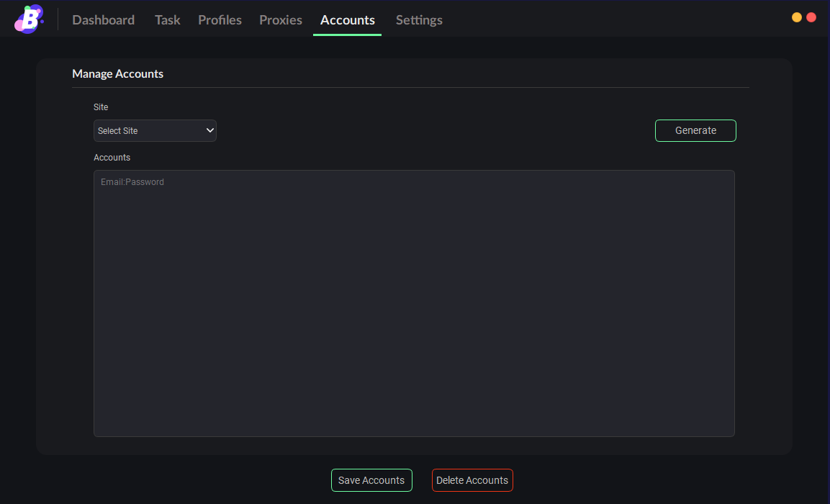Click the red close window dot

click(x=811, y=17)
